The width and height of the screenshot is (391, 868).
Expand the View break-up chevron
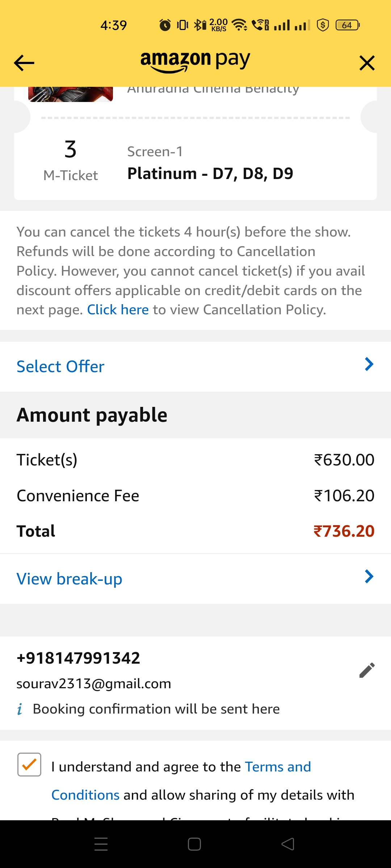click(x=369, y=576)
